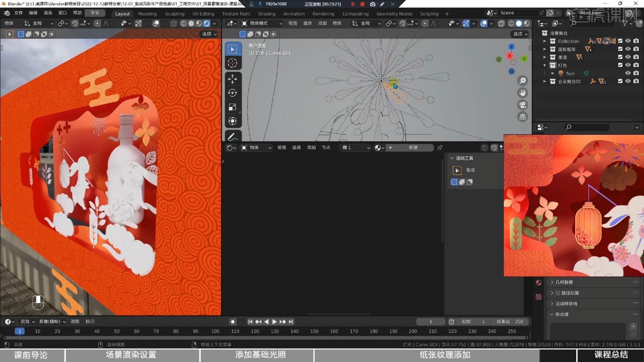The height and width of the screenshot is (362, 644).
Task: Click 新建 new material button
Action: [410, 147]
